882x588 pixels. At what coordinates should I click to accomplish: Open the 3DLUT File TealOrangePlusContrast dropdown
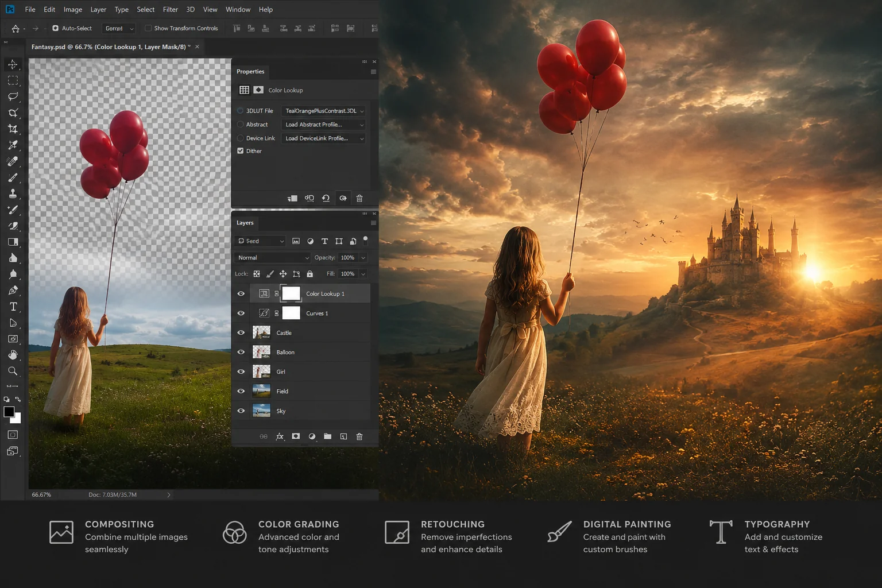[x=324, y=111]
